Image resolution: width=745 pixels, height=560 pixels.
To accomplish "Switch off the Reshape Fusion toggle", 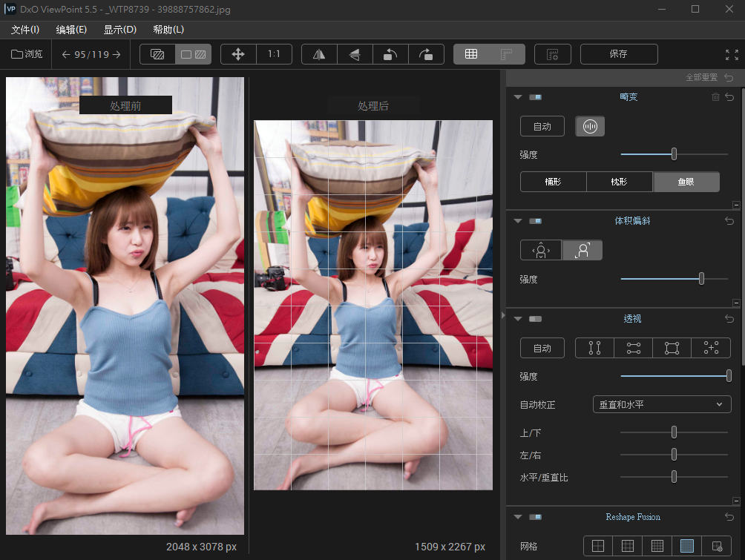I will point(535,517).
